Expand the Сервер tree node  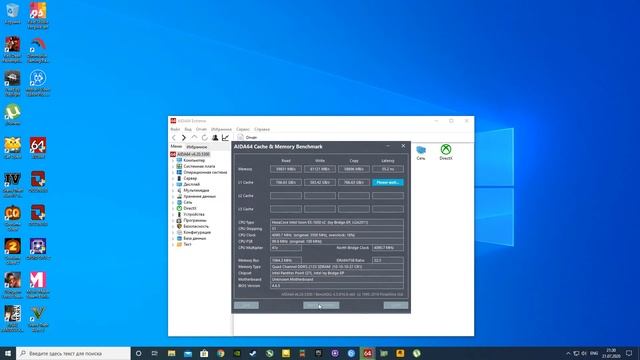pyautogui.click(x=173, y=178)
